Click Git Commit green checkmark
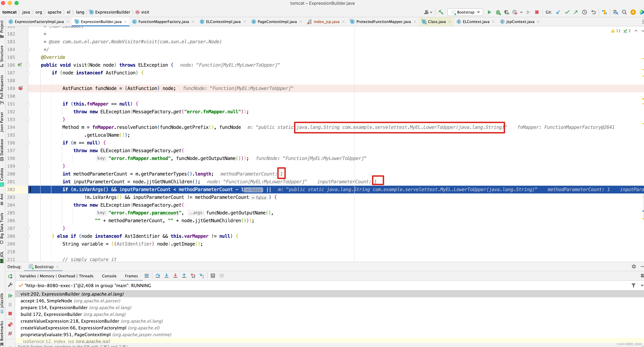This screenshot has height=347, width=644. tap(567, 12)
